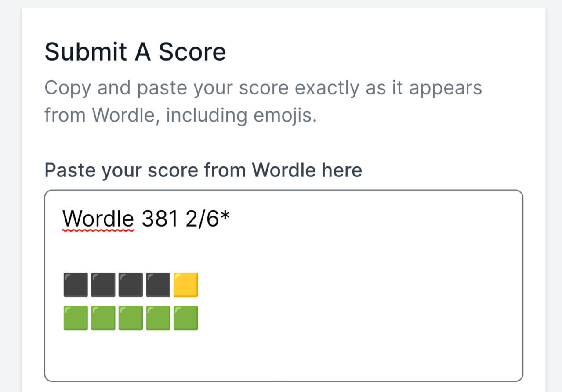Click the empty area below green squares

coord(283,353)
